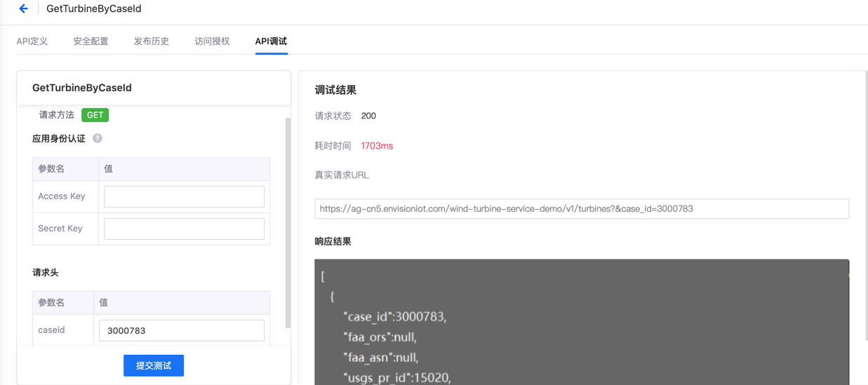Click into the Secret Key input box
This screenshot has height=385, width=868.
click(184, 229)
